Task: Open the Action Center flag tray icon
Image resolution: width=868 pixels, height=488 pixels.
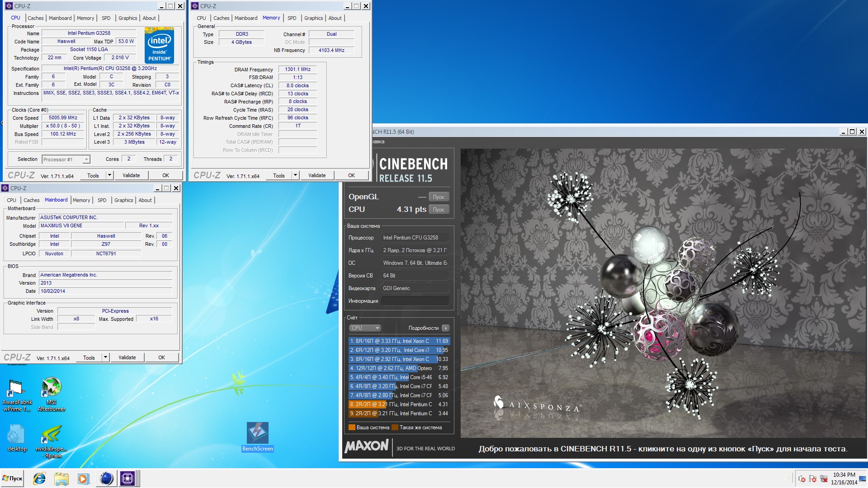Action: click(x=812, y=479)
